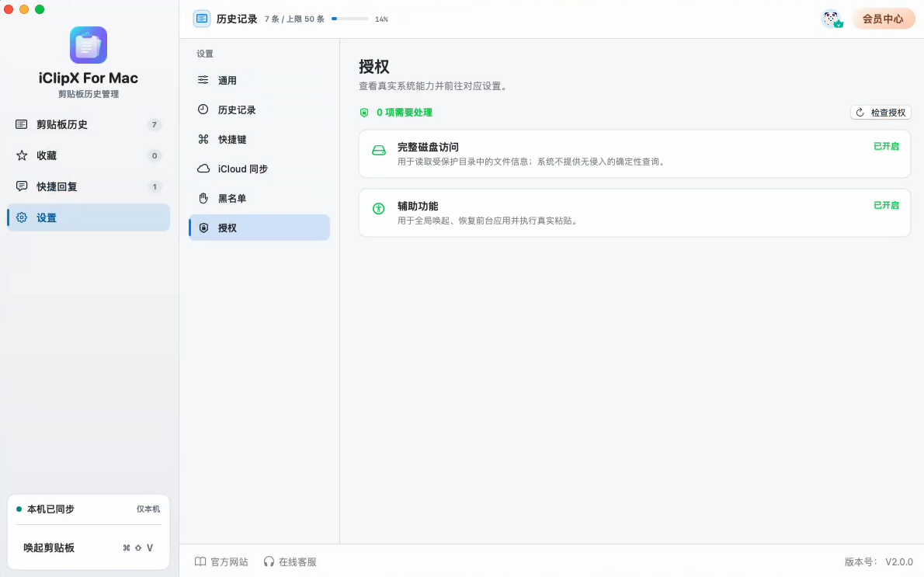
Task: Click 查看真实系统能力并前往对应设置 subtitle
Action: point(434,86)
